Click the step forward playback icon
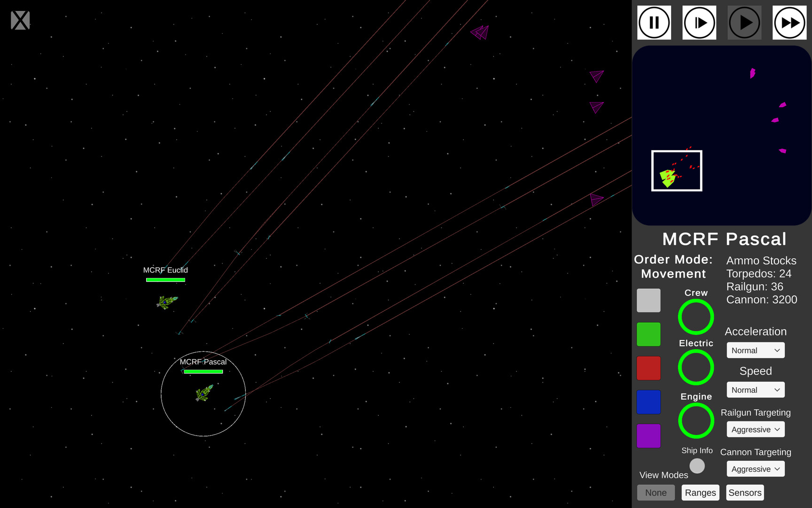Viewport: 812px width, 508px height. click(x=699, y=22)
